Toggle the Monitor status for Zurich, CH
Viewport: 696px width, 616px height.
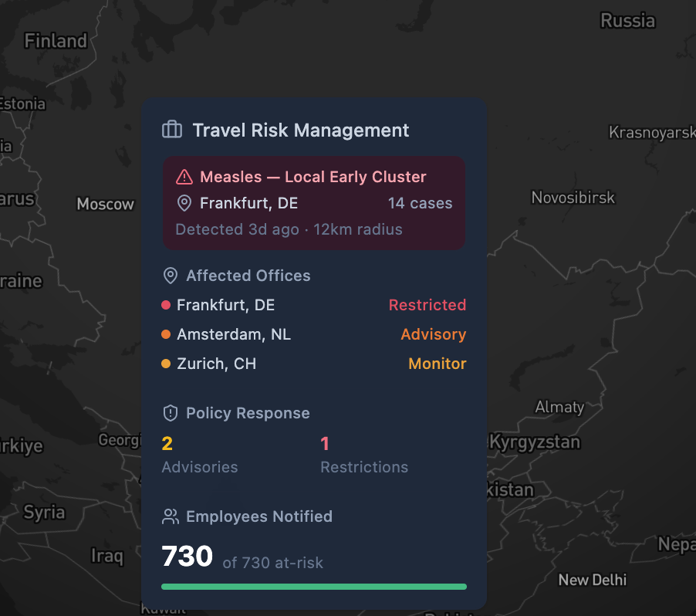pyautogui.click(x=437, y=363)
